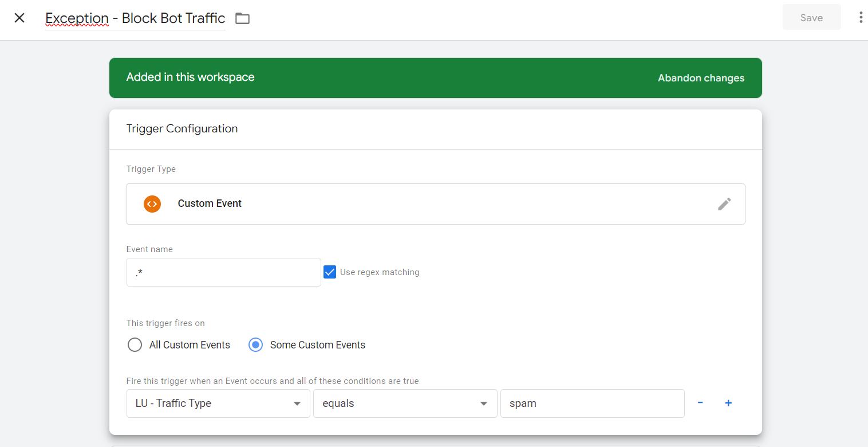Select the Some Custom Events radio button
The height and width of the screenshot is (447, 868).
click(x=255, y=345)
